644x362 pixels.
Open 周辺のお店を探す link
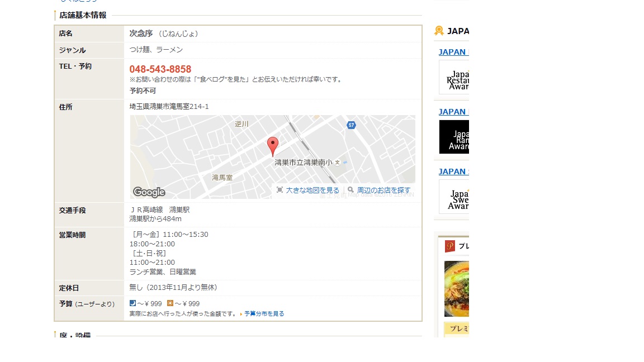[383, 190]
